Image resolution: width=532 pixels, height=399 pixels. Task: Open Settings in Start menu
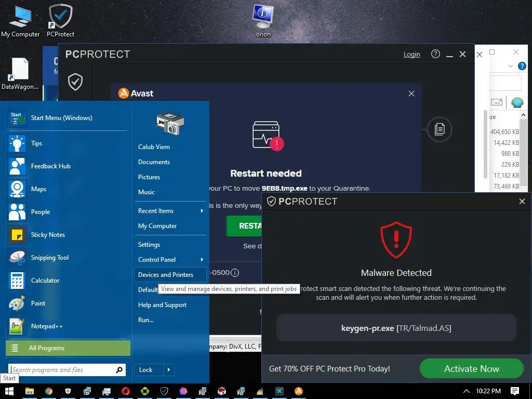[x=149, y=245]
